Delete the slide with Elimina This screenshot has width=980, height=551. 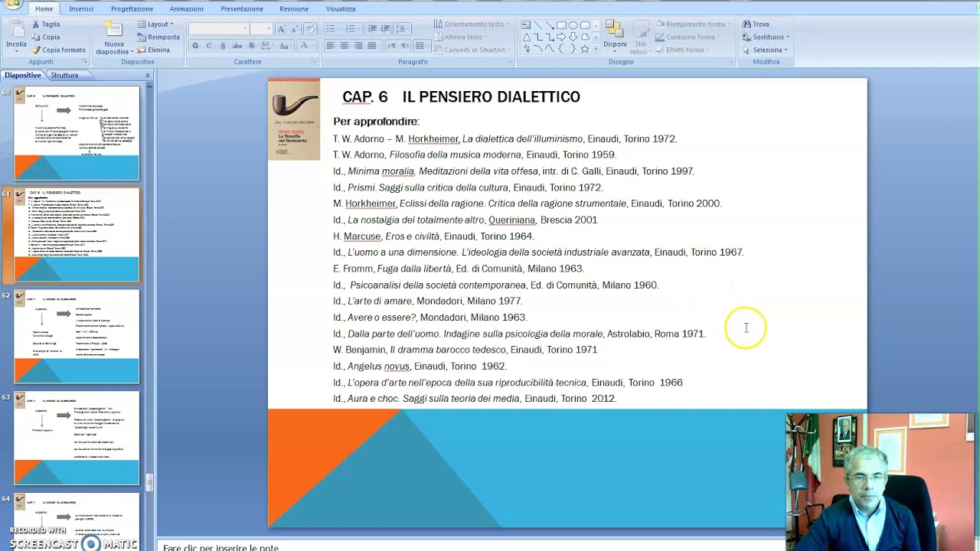[153, 50]
